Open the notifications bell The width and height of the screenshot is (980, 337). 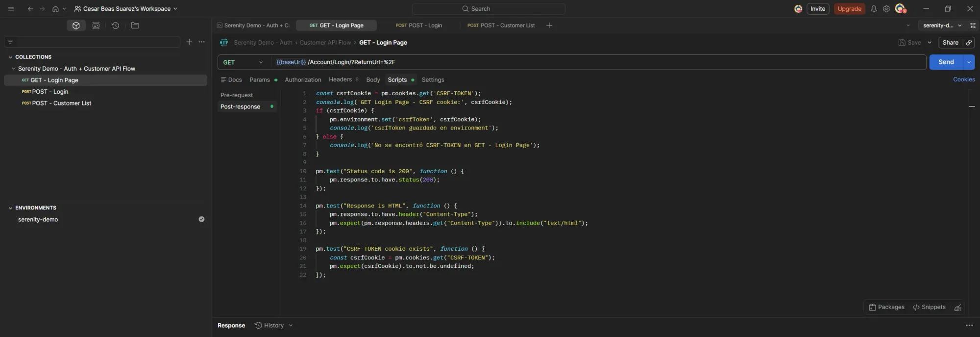[x=874, y=9]
